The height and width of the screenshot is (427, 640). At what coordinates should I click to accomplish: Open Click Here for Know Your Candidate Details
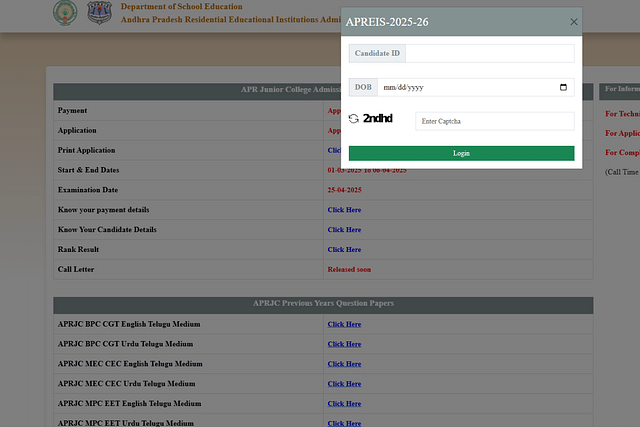(344, 230)
